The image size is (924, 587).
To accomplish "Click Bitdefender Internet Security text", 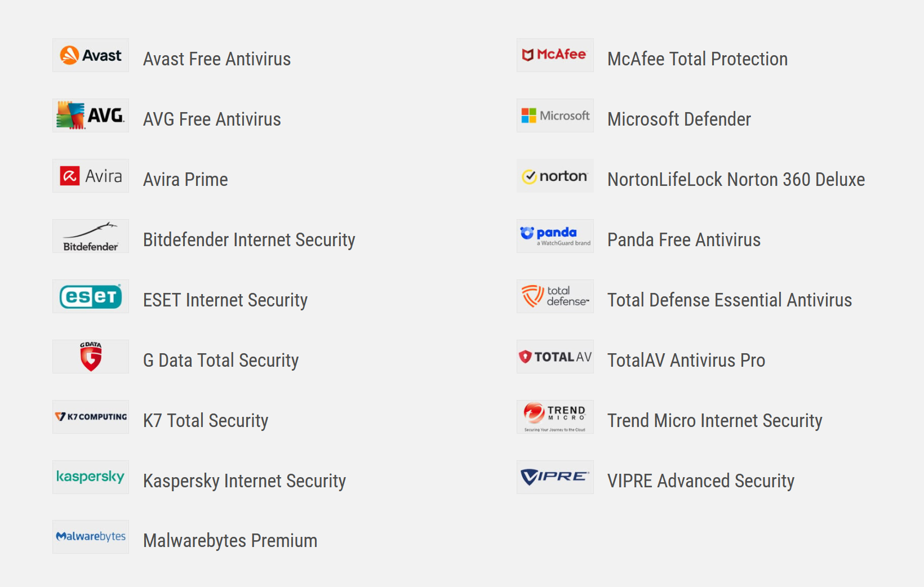I will (249, 240).
